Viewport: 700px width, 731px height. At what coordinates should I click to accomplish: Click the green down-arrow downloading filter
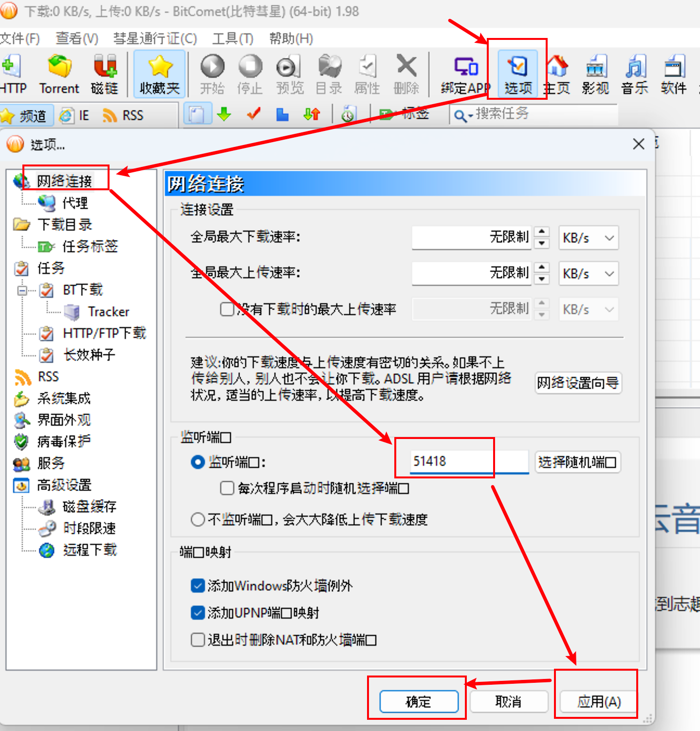224,115
